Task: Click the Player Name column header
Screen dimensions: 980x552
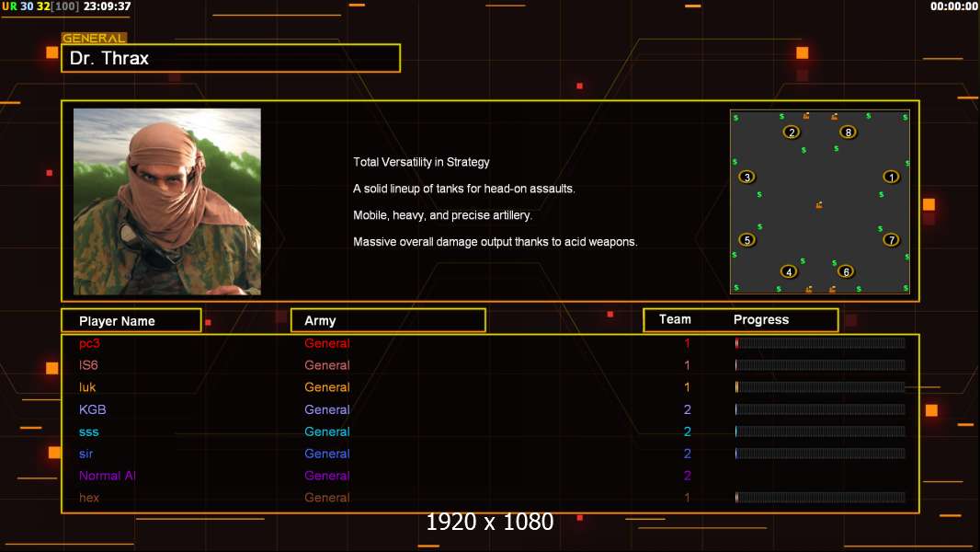Action: (x=131, y=321)
